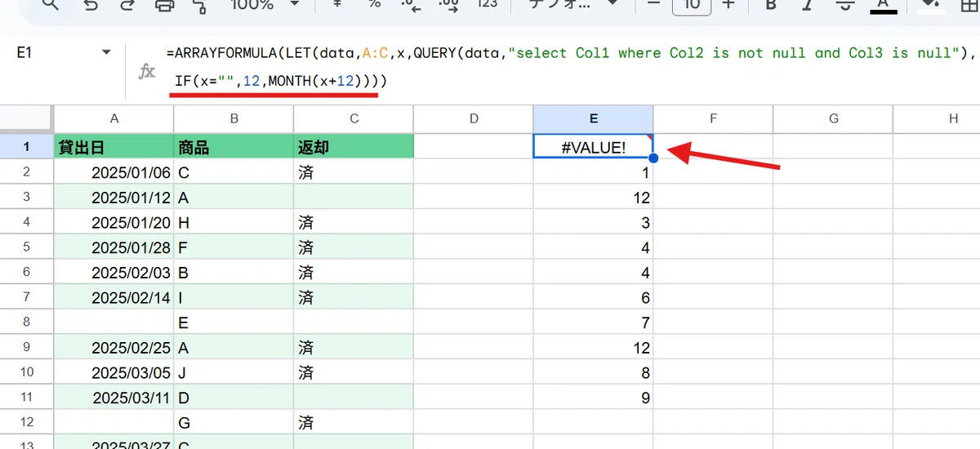Open the name box dropdown arrow
The width and height of the screenshot is (980, 449).
[106, 53]
